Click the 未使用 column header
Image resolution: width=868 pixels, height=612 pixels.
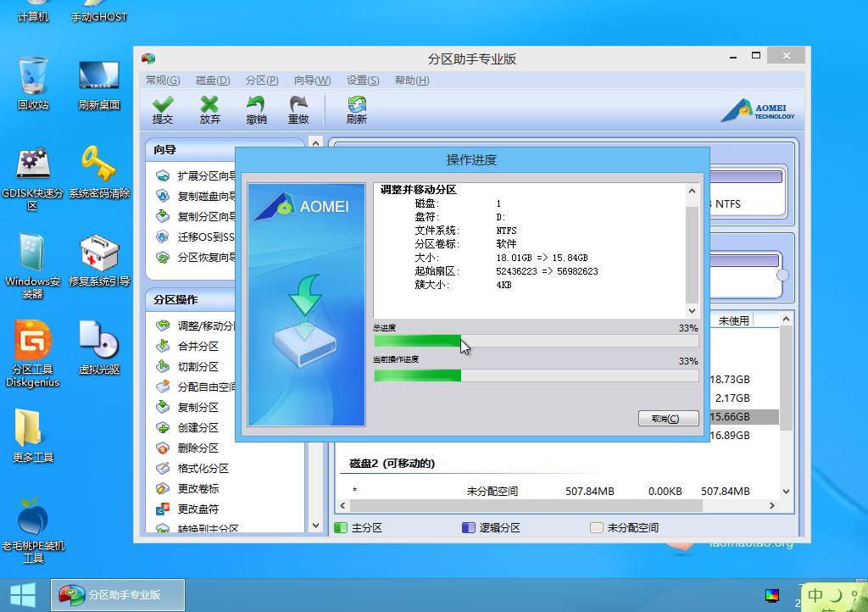pos(733,320)
